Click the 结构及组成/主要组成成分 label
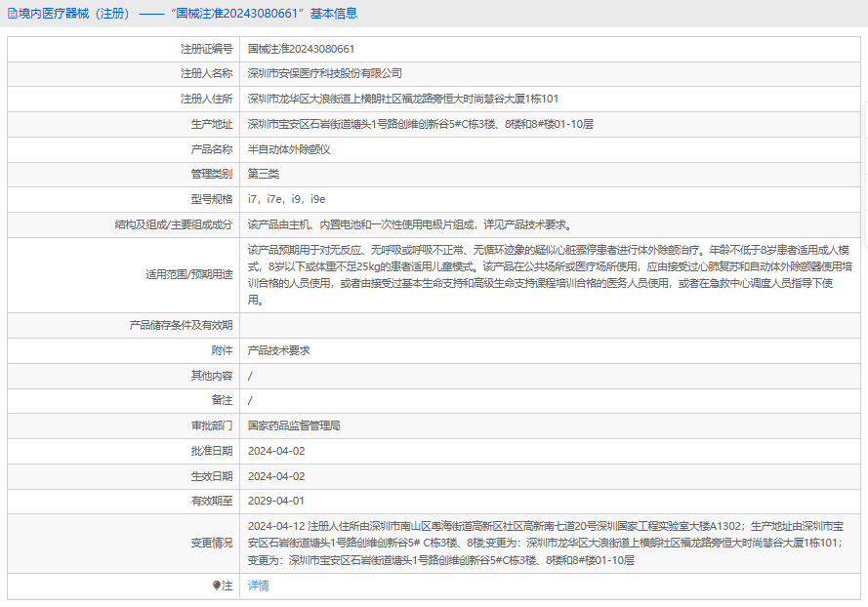868x607 pixels. pyautogui.click(x=174, y=224)
